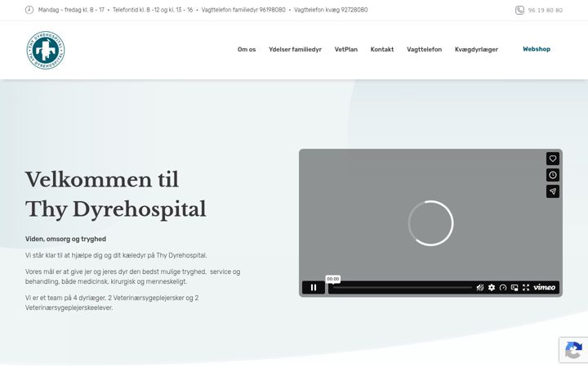Open the Ydelser familiedyr menu
Screen dimensions: 588x368
point(295,50)
